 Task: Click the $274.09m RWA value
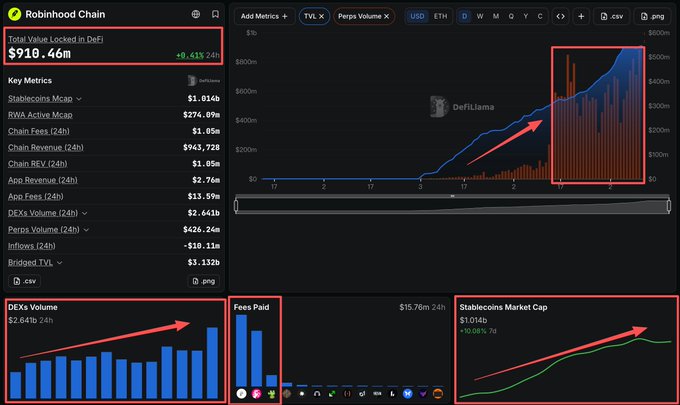tap(201, 115)
